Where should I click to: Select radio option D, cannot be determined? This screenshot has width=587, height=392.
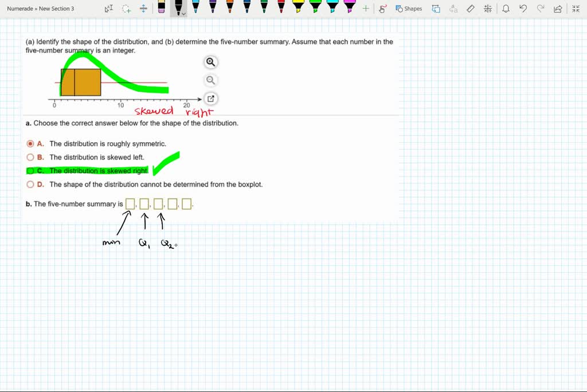30,184
